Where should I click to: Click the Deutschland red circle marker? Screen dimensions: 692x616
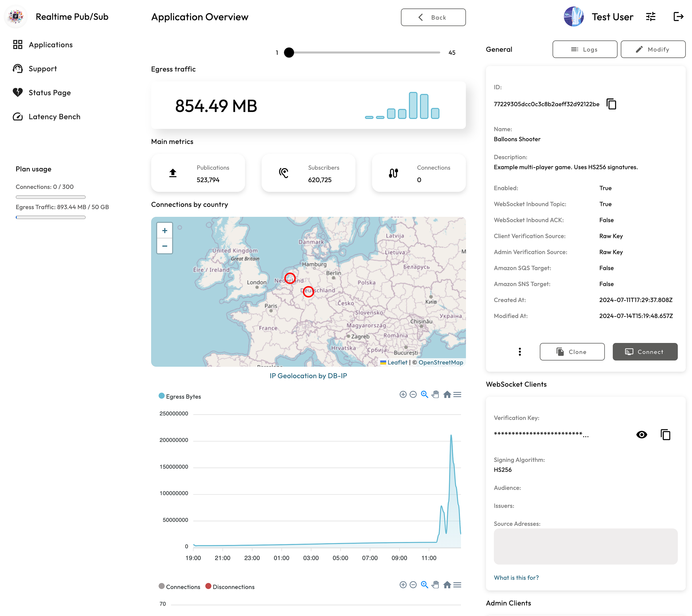pyautogui.click(x=308, y=291)
